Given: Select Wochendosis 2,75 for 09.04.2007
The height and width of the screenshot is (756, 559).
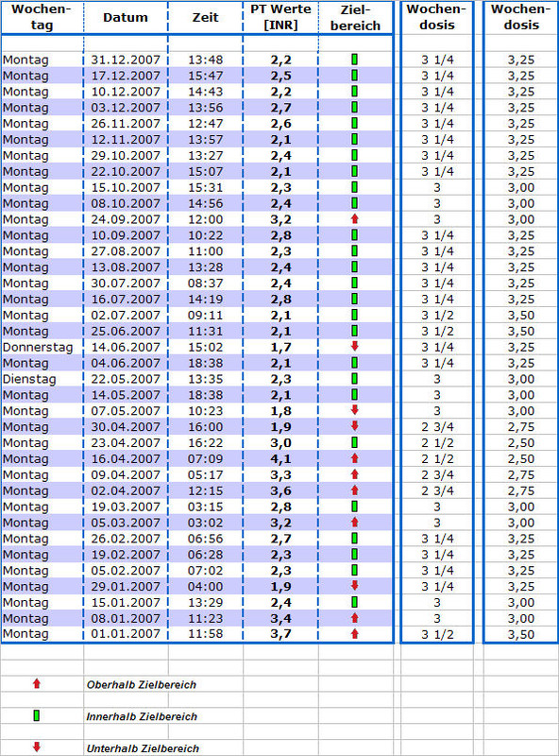Looking at the screenshot, I should [521, 475].
